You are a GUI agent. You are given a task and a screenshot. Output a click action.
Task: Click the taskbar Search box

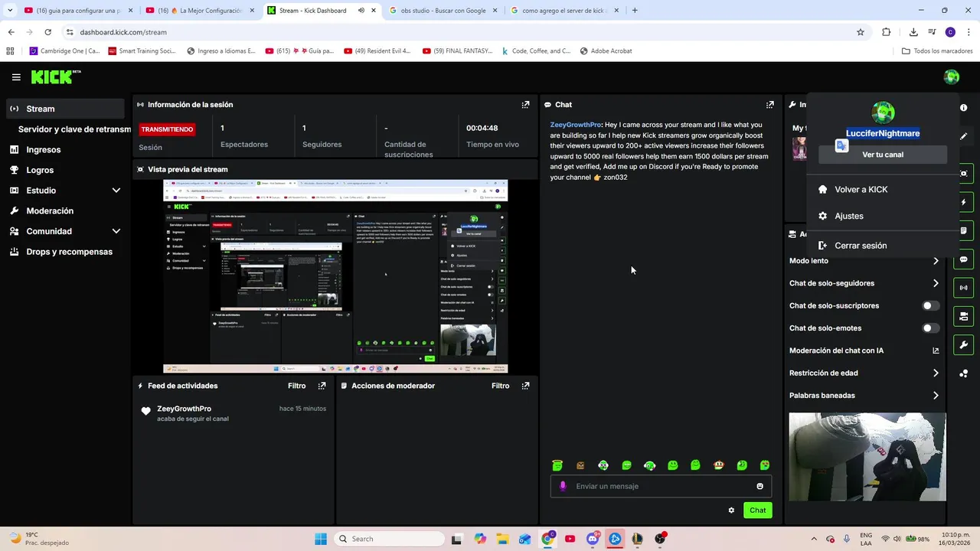pyautogui.click(x=387, y=539)
